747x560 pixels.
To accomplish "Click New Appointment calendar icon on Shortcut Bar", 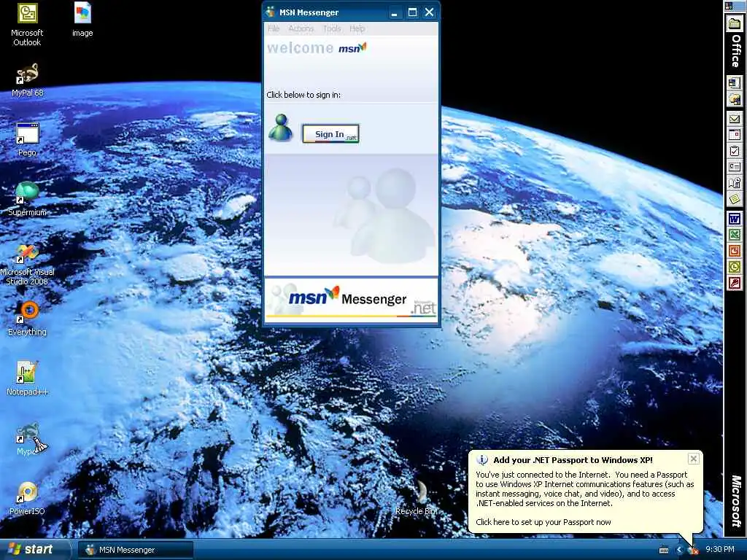I will pyautogui.click(x=734, y=135).
